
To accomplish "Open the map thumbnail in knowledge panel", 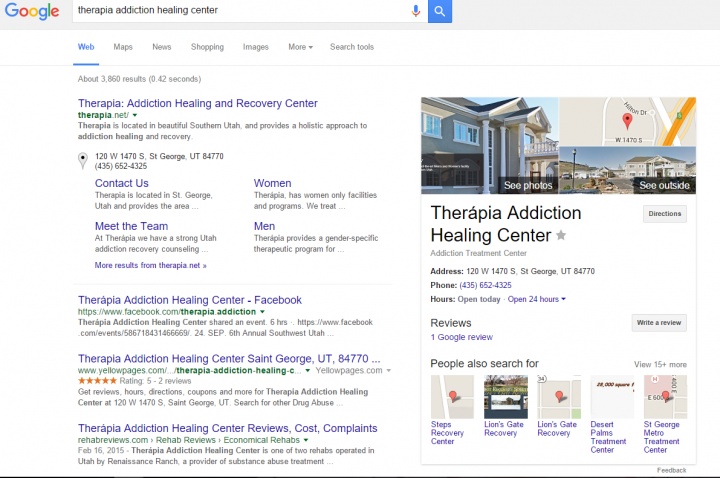I will 627,121.
